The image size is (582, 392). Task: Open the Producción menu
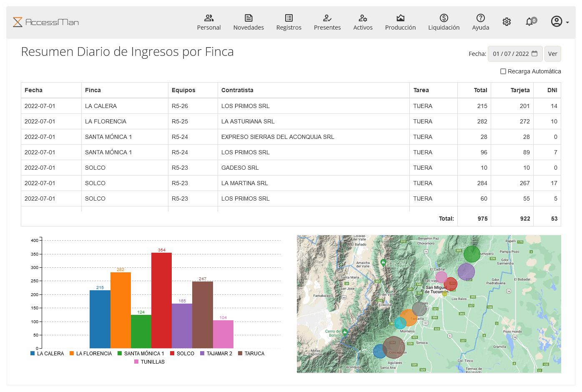point(400,22)
